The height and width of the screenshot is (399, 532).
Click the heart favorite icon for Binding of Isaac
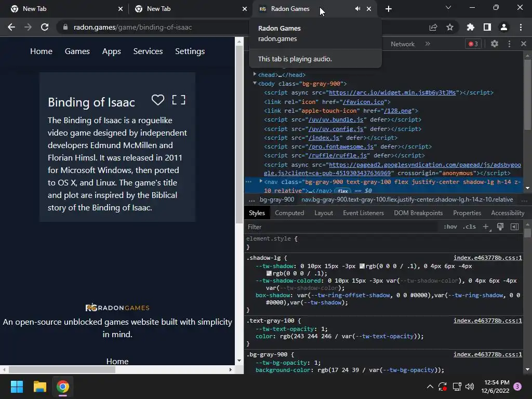[158, 100]
